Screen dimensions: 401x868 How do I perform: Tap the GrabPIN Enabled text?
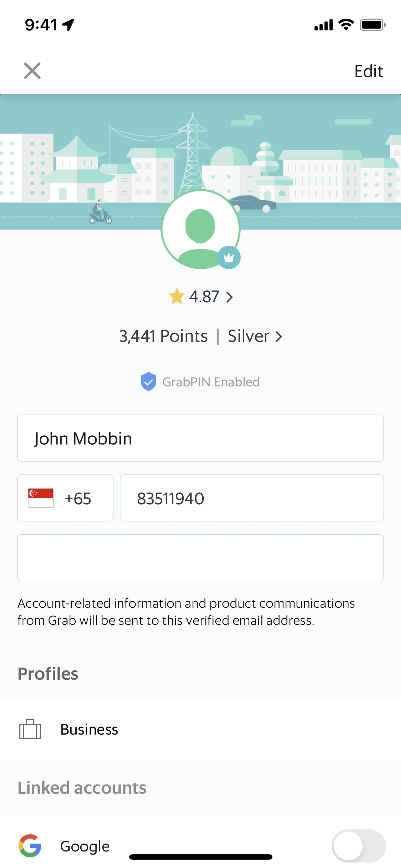(211, 382)
